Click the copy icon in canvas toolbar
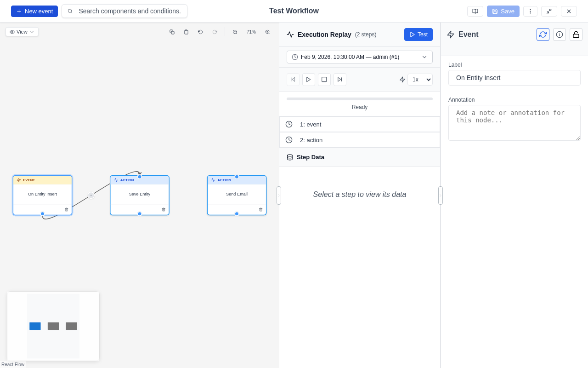 pyautogui.click(x=172, y=32)
